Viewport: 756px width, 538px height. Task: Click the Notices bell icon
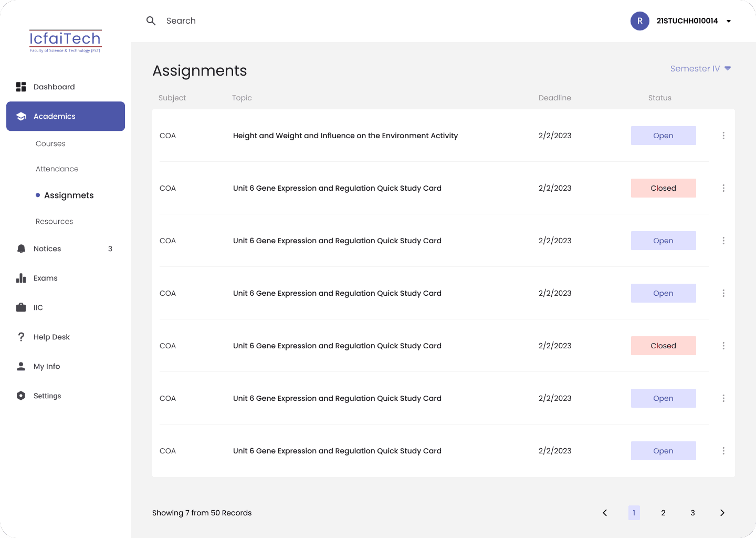coord(21,249)
